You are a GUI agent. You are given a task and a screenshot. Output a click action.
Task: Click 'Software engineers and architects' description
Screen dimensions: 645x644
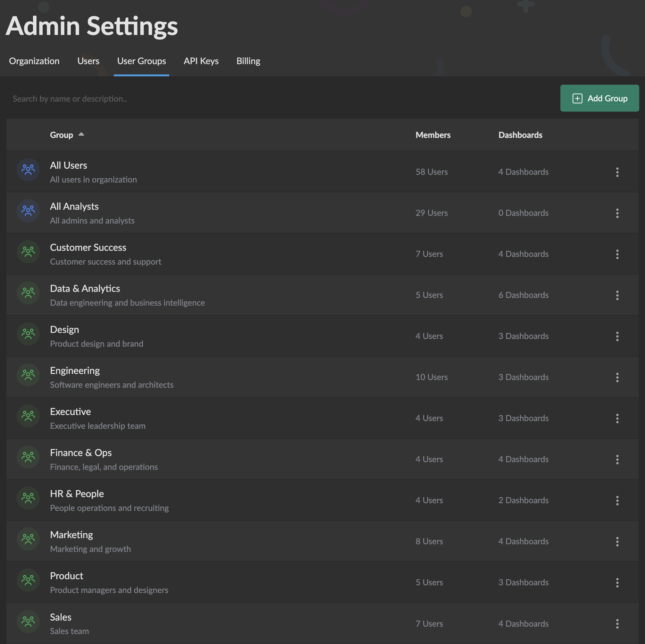tap(112, 385)
